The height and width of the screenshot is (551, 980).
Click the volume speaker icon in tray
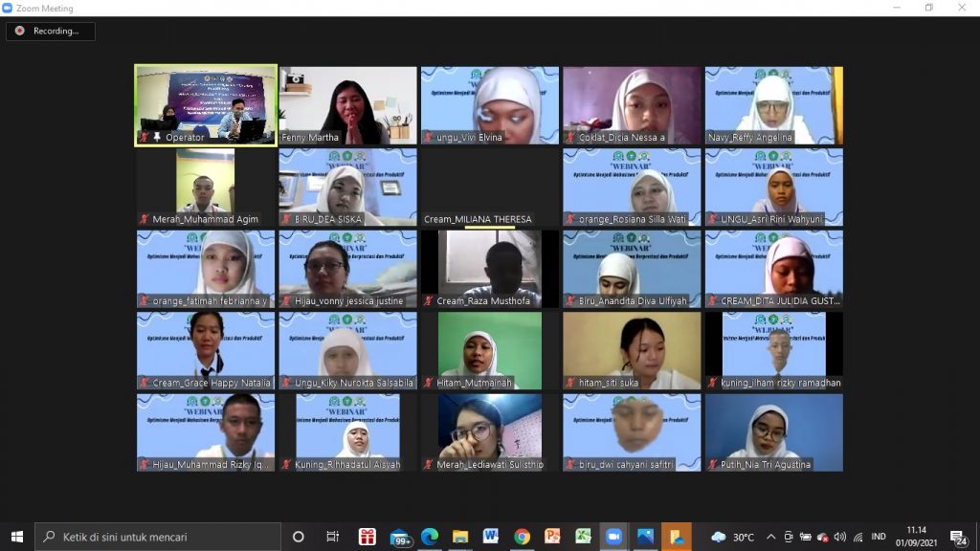839,537
